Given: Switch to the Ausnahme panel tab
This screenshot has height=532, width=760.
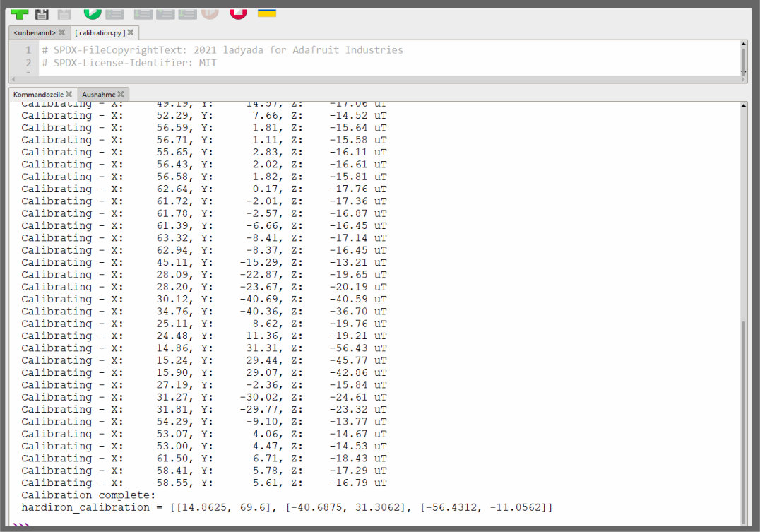Looking at the screenshot, I should (x=98, y=94).
